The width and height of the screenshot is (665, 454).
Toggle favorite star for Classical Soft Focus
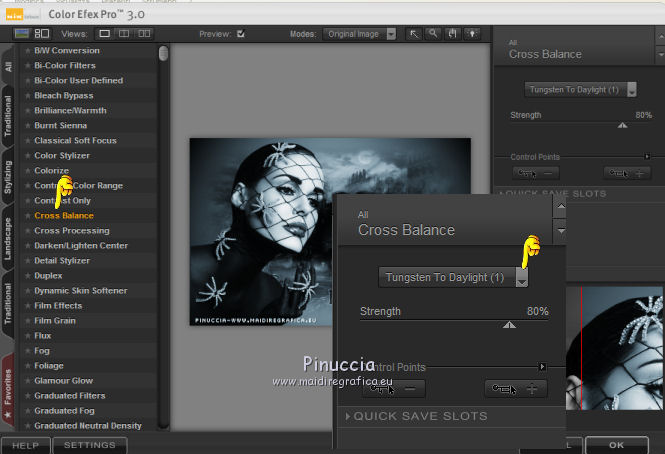[28, 140]
